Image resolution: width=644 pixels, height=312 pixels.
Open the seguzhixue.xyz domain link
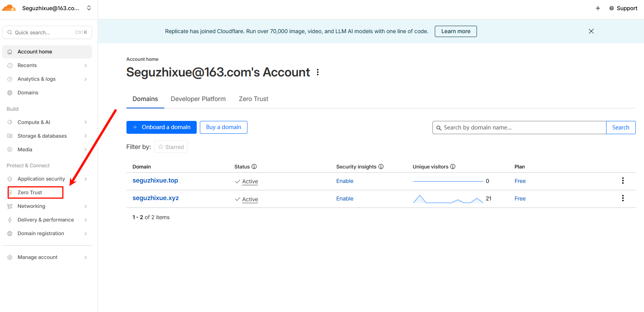(156, 198)
